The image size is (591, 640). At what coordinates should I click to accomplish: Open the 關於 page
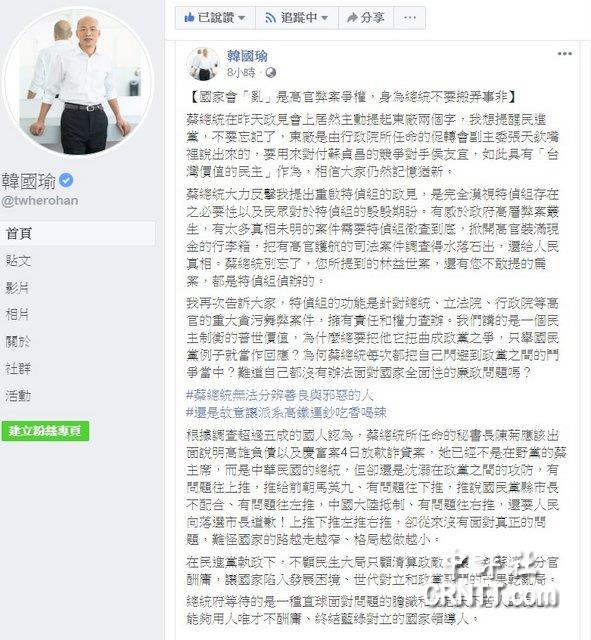18,342
